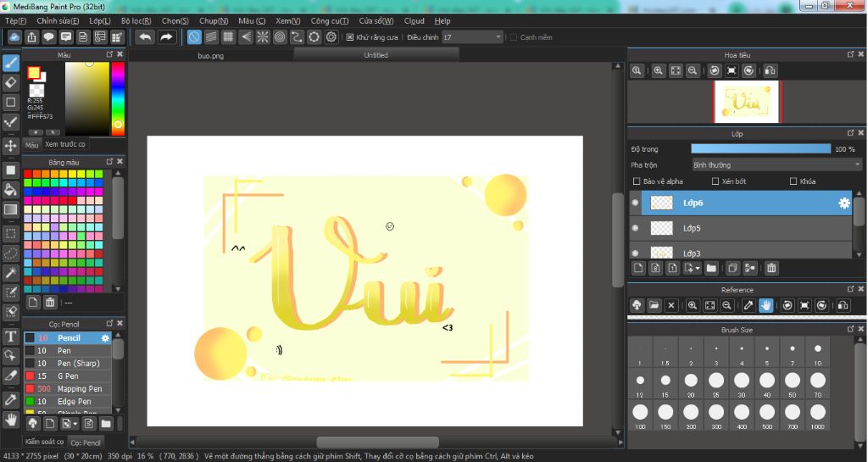Adjust the Độ trong opacity slider

760,149
